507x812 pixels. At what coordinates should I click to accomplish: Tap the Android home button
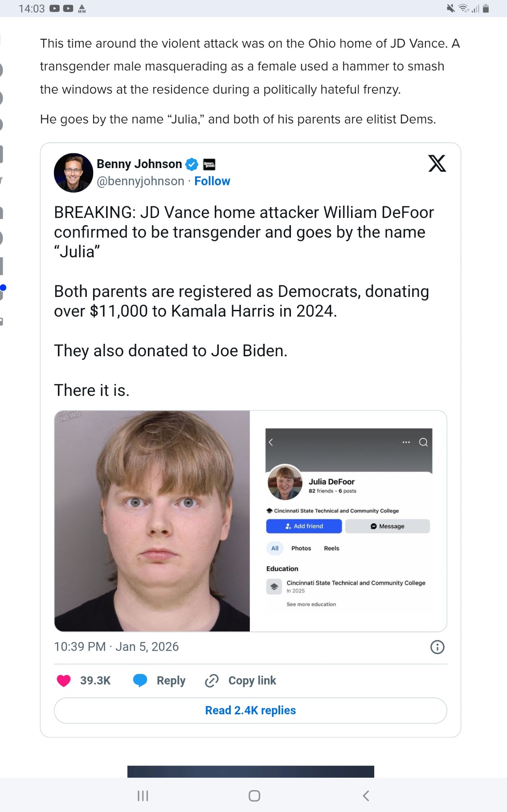(254, 796)
